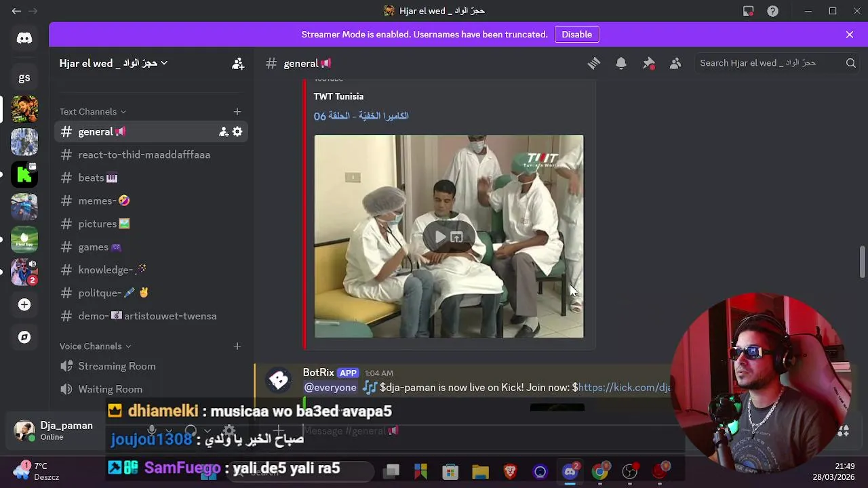The image size is (868, 488).
Task: Open the beats channel
Action: (151, 178)
